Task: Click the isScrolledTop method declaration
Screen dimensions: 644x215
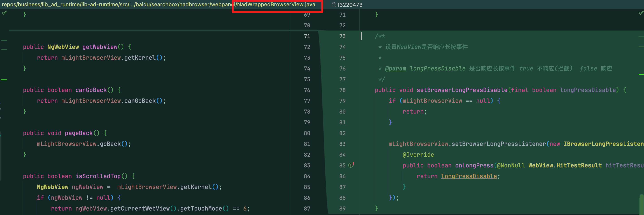Action: click(79, 176)
